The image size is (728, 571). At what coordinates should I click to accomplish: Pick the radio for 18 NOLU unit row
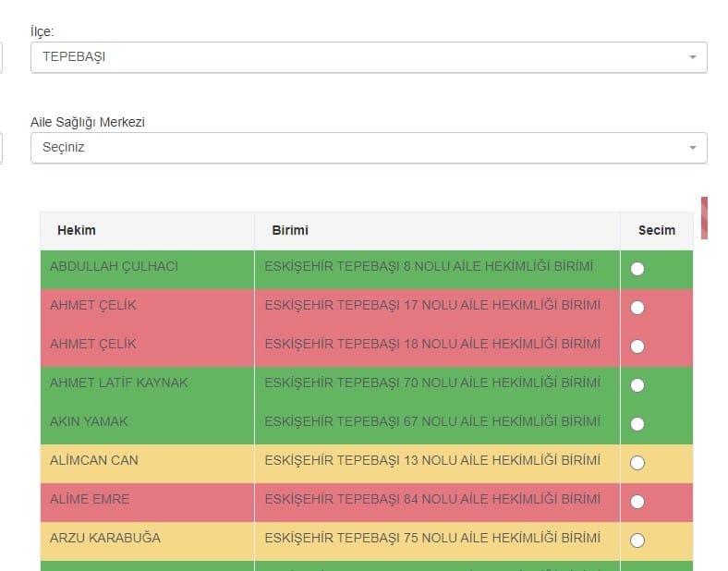click(637, 346)
